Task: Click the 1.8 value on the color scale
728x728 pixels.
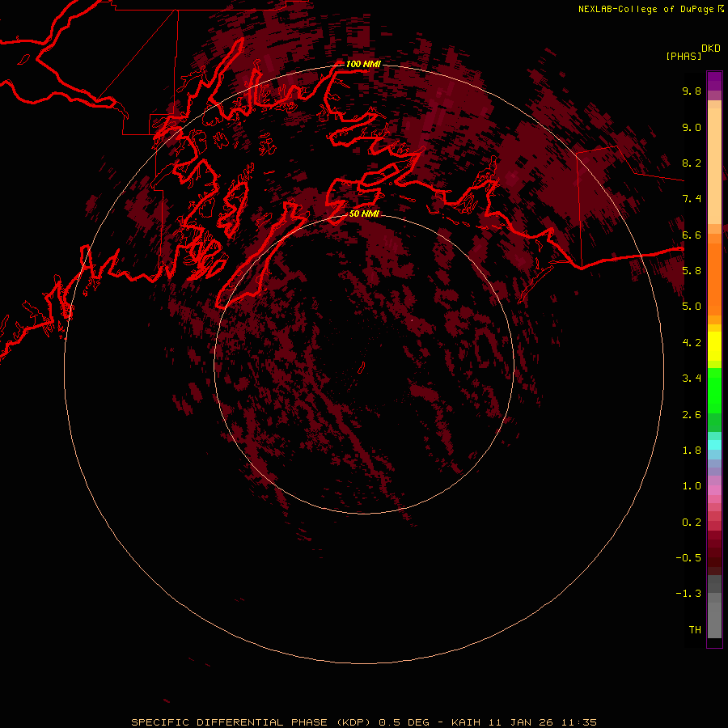Action: point(692,451)
